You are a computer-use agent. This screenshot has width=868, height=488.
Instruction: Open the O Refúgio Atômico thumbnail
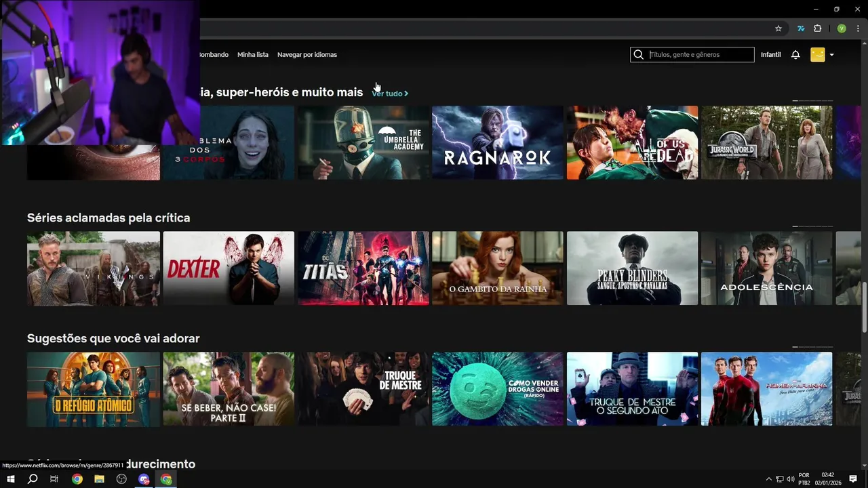click(x=94, y=389)
